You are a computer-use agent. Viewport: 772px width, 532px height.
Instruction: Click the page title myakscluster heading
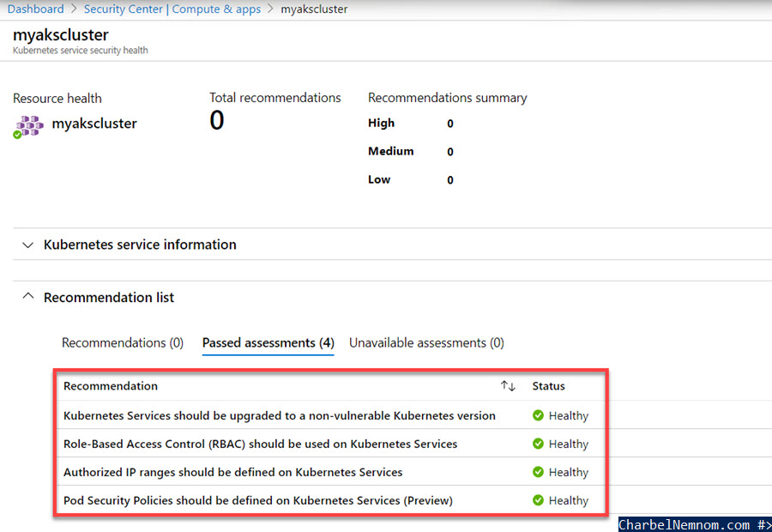(x=61, y=35)
